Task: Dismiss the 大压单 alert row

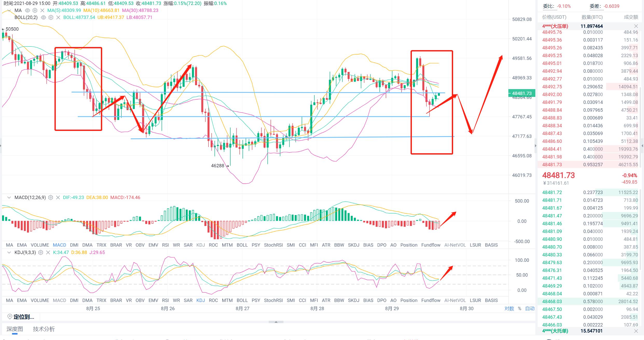Action: [x=636, y=26]
